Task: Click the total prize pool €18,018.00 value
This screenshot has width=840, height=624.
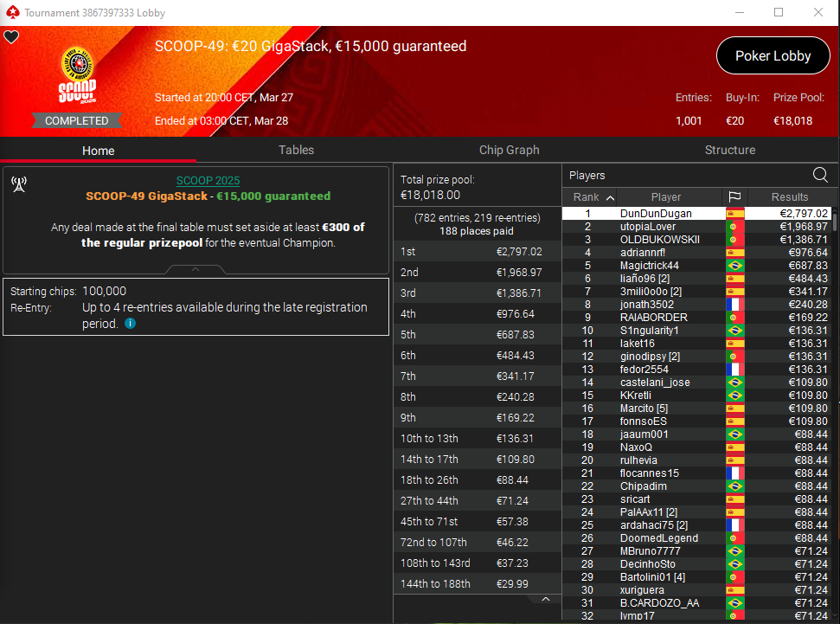Action: point(430,195)
